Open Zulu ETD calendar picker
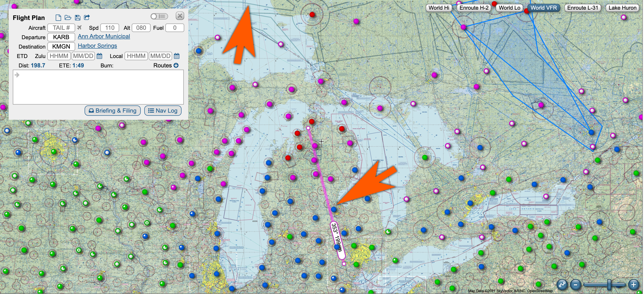Screen dimensions: 644x294 click(x=99, y=56)
